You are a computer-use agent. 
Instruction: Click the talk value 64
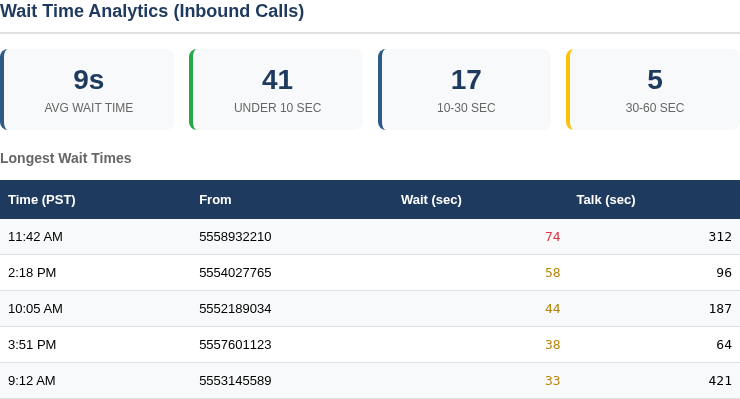pyautogui.click(x=724, y=345)
